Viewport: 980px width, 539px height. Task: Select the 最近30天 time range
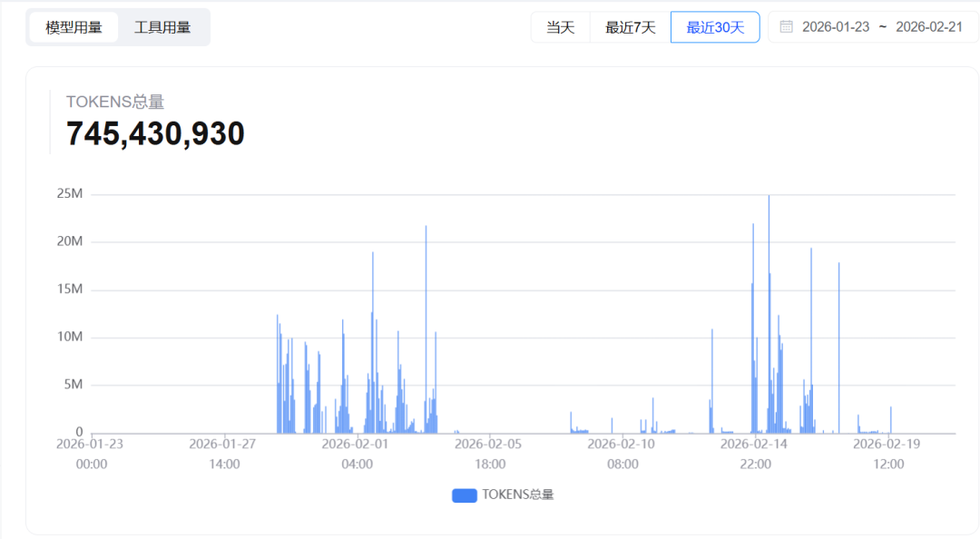715,27
